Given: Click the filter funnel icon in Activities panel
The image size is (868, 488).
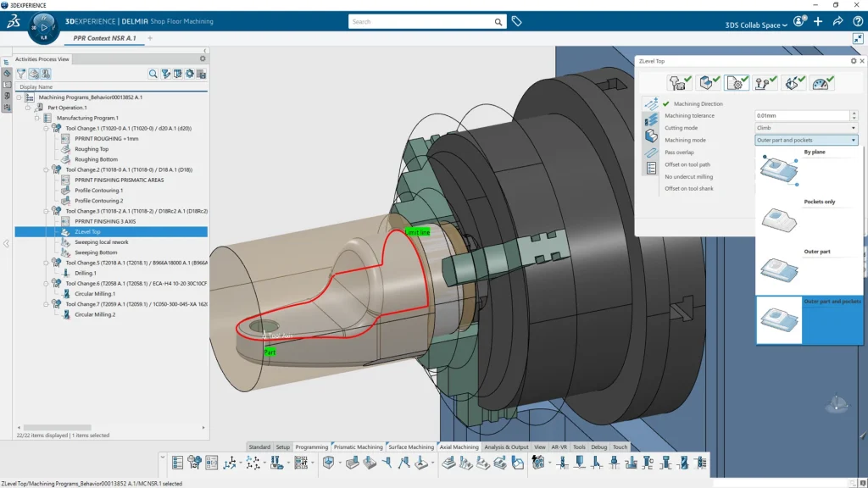Looking at the screenshot, I should pos(21,75).
